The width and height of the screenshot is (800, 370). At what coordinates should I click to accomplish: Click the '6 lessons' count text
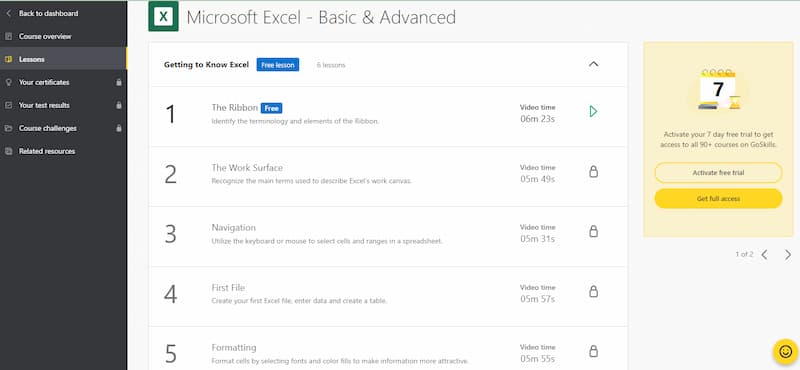[x=331, y=65]
